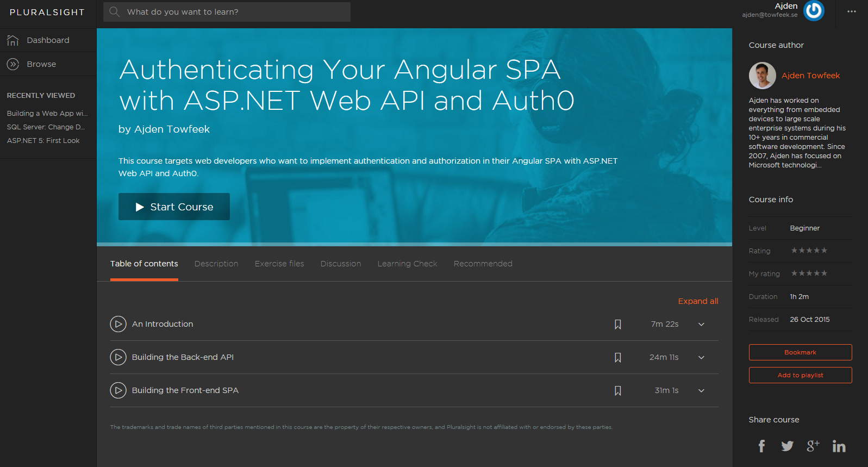Expand the Building the Back-end API chevron
This screenshot has height=467, width=868.
(701, 358)
